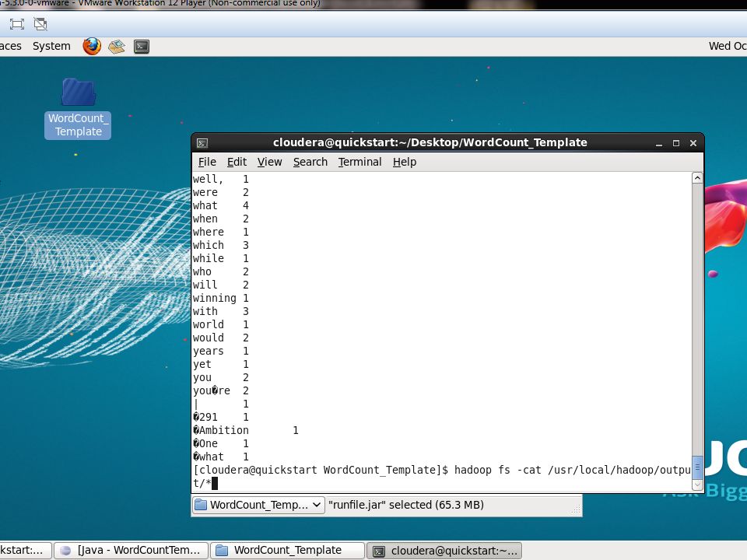Screen dimensions: 747x560
Task: Open the terminal File menu
Action: click(207, 162)
